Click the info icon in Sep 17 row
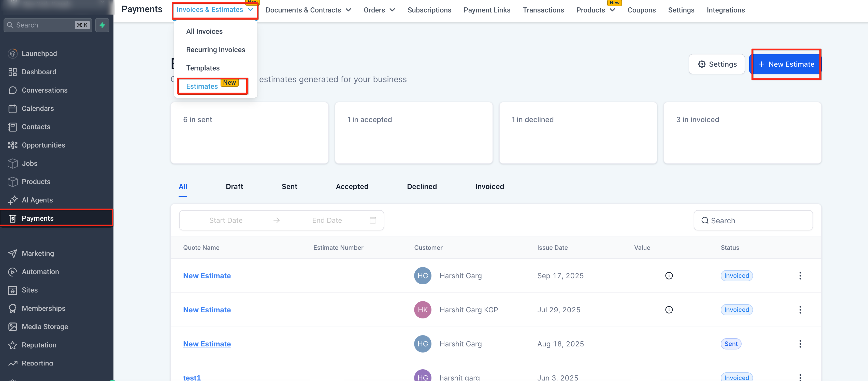The height and width of the screenshot is (381, 868). [x=669, y=276]
